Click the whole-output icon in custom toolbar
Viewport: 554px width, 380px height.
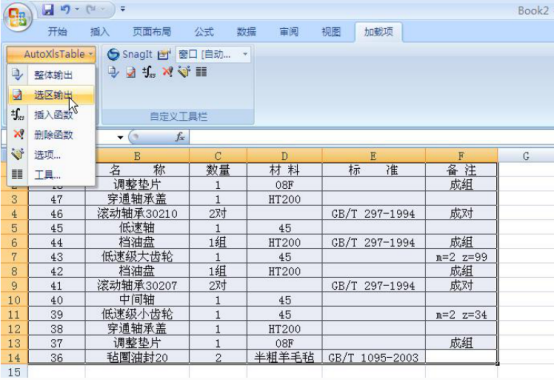coord(113,72)
